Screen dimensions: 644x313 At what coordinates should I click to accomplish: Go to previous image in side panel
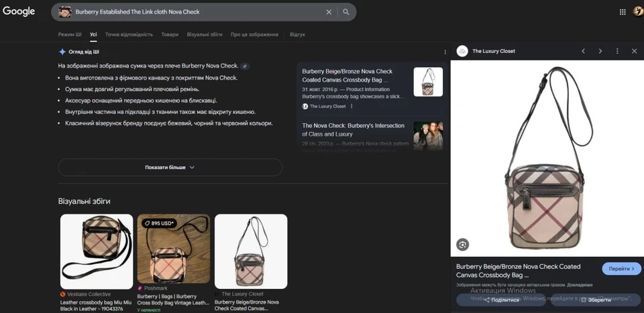coord(583,52)
